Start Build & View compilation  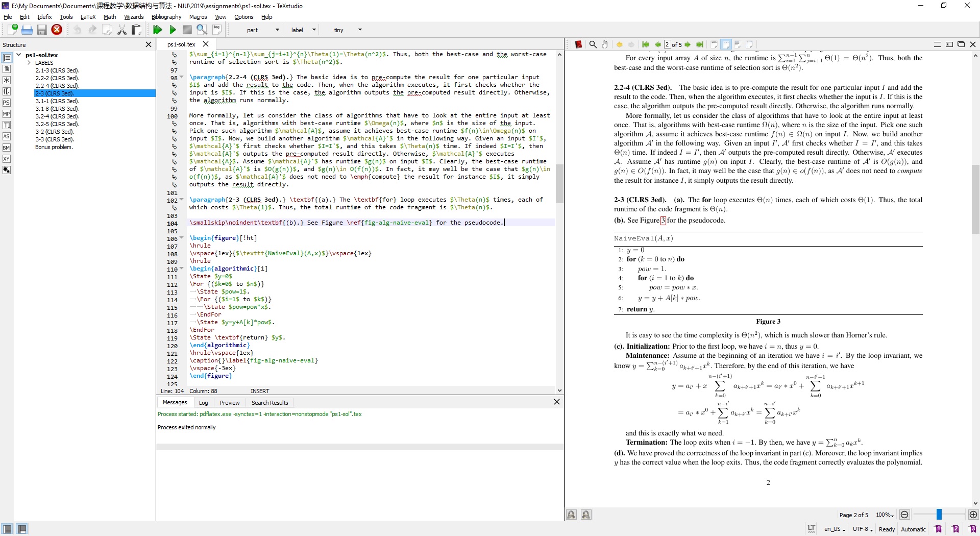(157, 30)
